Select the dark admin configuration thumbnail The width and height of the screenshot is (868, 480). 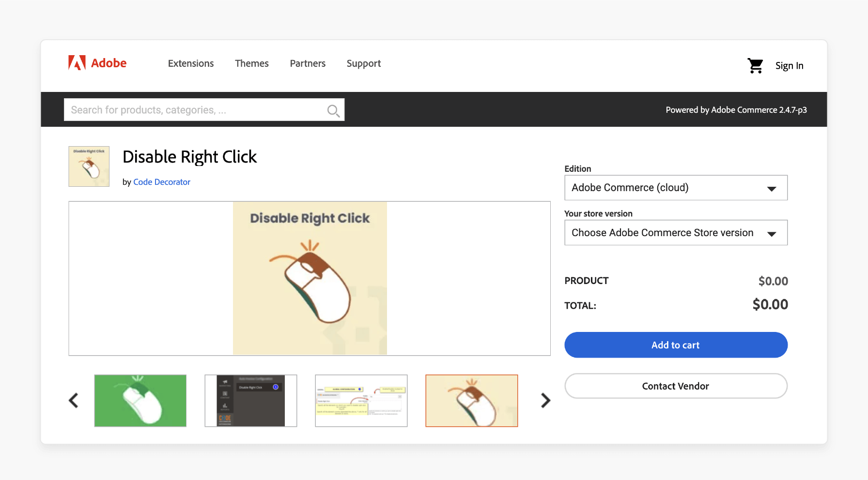point(251,401)
